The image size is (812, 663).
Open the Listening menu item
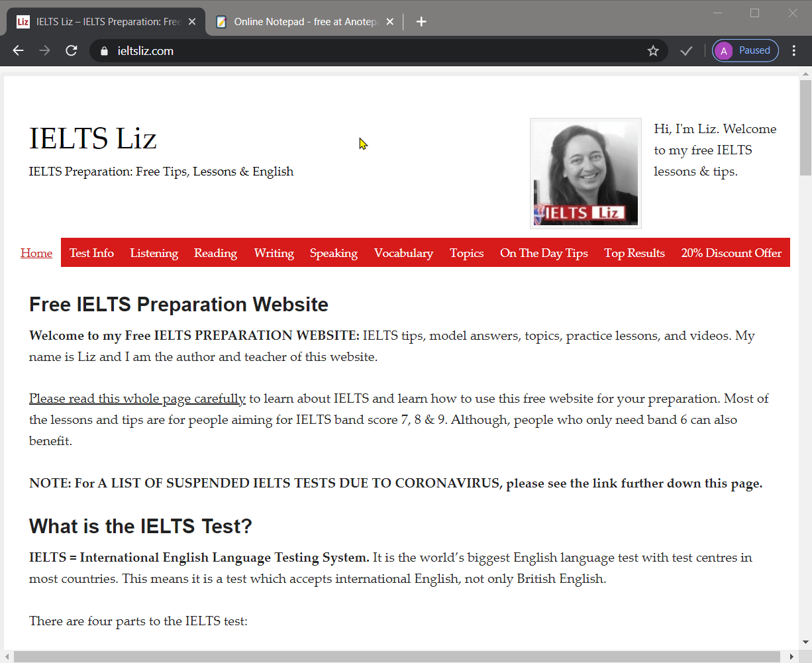(154, 253)
